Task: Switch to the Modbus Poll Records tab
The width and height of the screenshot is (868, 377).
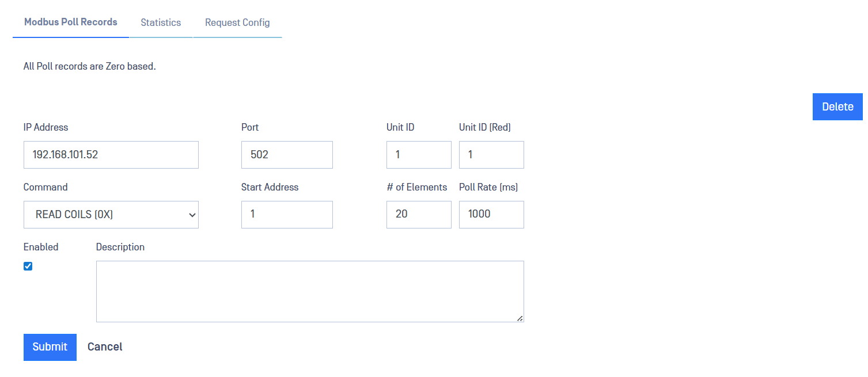Action: [71, 22]
